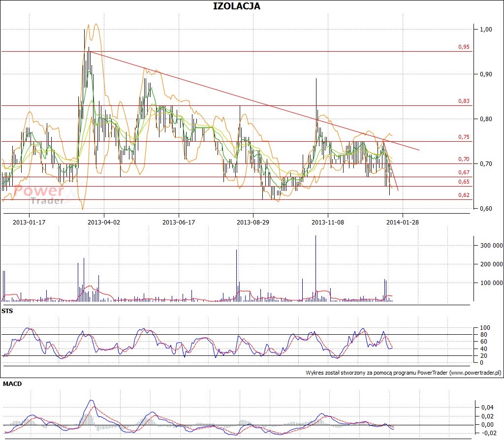Viewport: 504px width, 446px height.
Task: Click the STS indicator label
Action: tap(7, 311)
